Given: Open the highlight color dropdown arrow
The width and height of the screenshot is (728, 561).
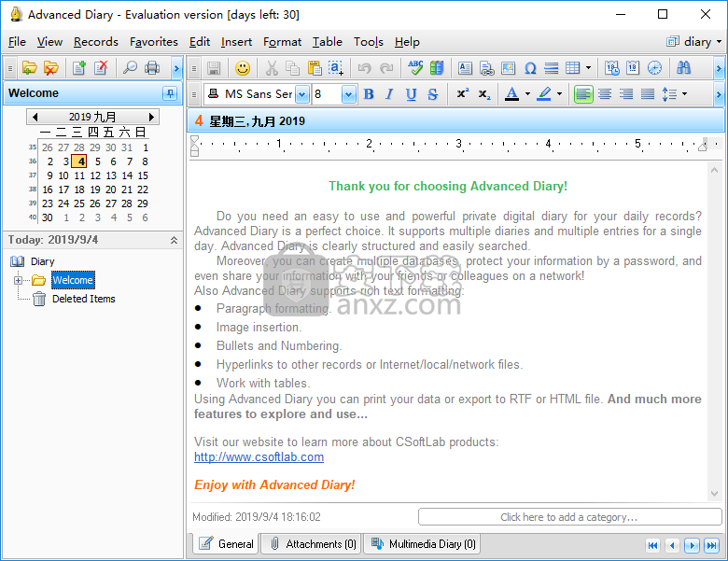Looking at the screenshot, I should 559,94.
